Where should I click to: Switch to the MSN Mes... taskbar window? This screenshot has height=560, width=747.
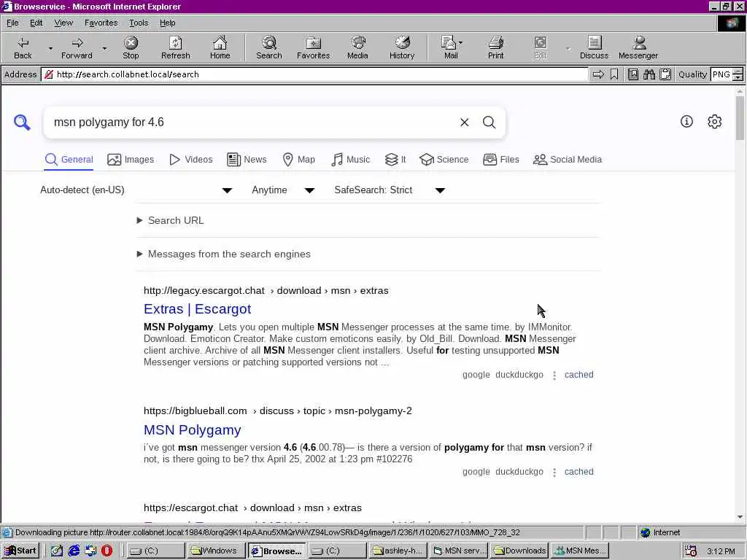pos(580,551)
